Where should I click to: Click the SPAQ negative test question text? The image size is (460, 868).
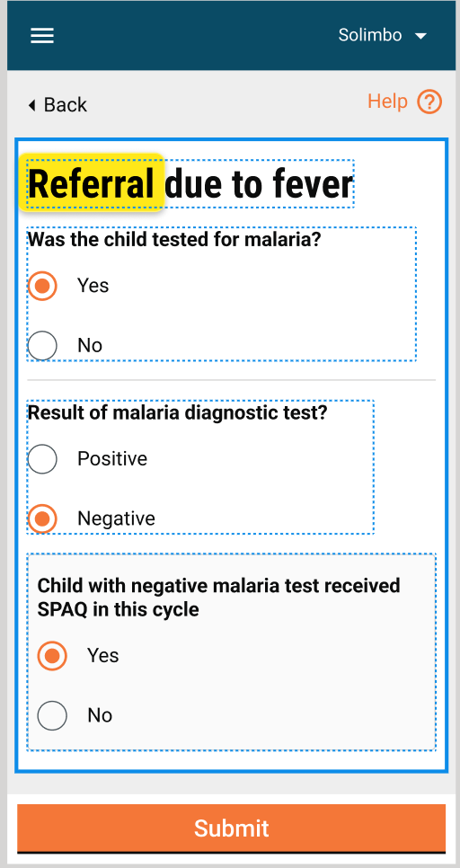[218, 598]
